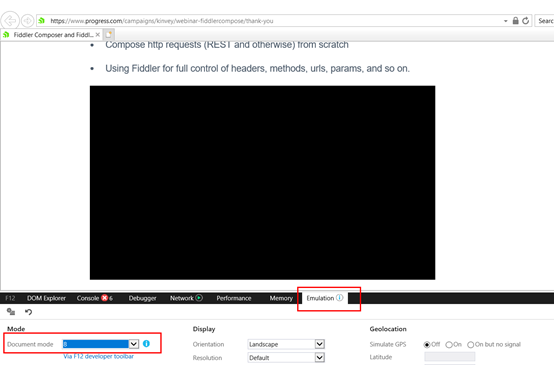Click the 'Compose http requests' bullet text

point(227,45)
